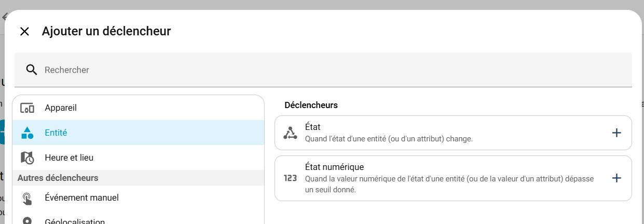The image size is (644, 224).
Task: Pick the Géolocalisation trigger label
Action: pyautogui.click(x=75, y=221)
